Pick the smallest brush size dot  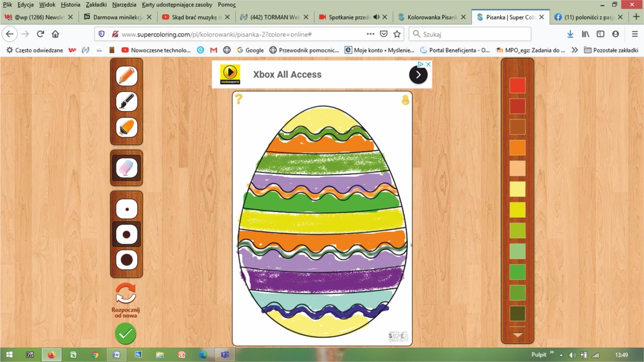coord(127,209)
